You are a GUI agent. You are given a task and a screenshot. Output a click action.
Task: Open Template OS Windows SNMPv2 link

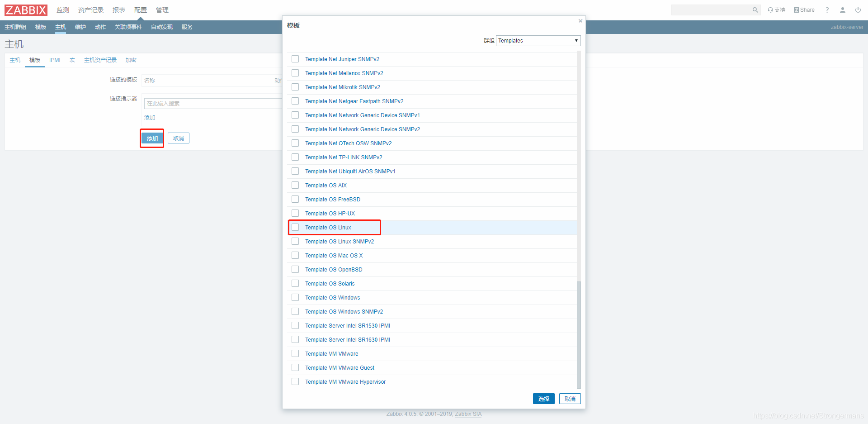tap(344, 312)
